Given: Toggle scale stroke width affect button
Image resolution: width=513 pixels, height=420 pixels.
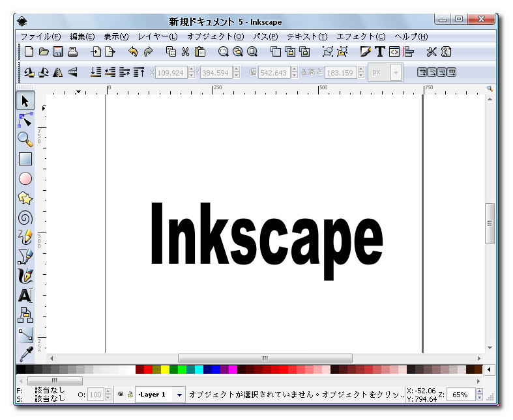Looking at the screenshot, I should pyautogui.click(x=422, y=72).
